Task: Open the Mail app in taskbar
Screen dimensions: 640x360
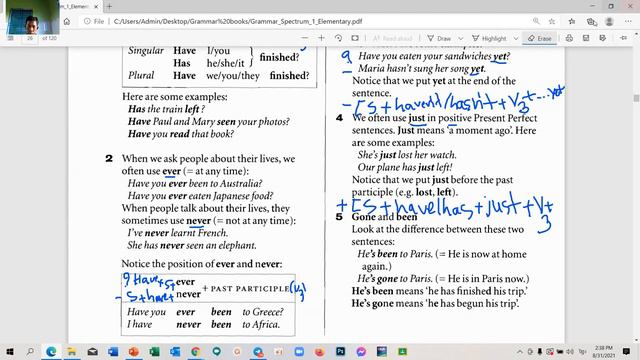Action: pyautogui.click(x=92, y=351)
